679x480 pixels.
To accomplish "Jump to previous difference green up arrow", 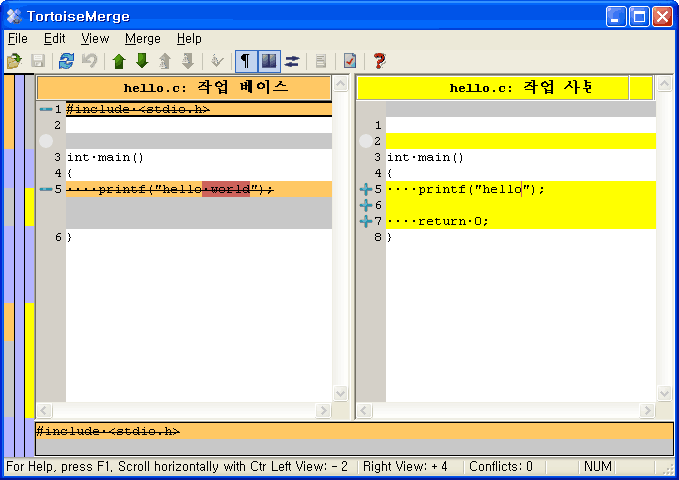I will 119,61.
